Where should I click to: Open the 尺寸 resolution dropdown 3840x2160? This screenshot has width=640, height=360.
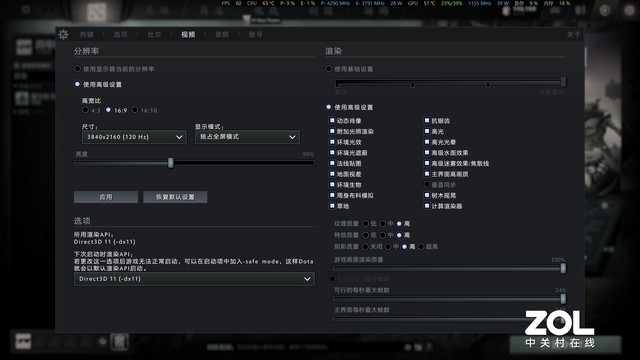pos(134,137)
